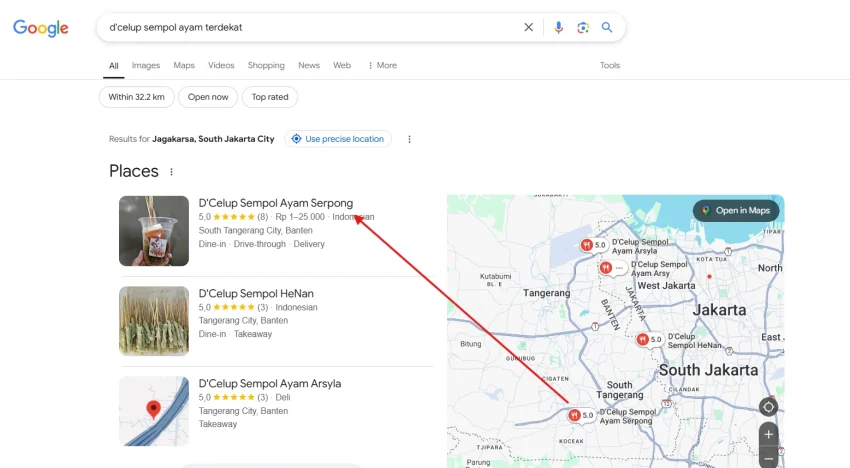Toggle the Top rated filter
Viewport: 850px width, 468px height.
point(270,97)
